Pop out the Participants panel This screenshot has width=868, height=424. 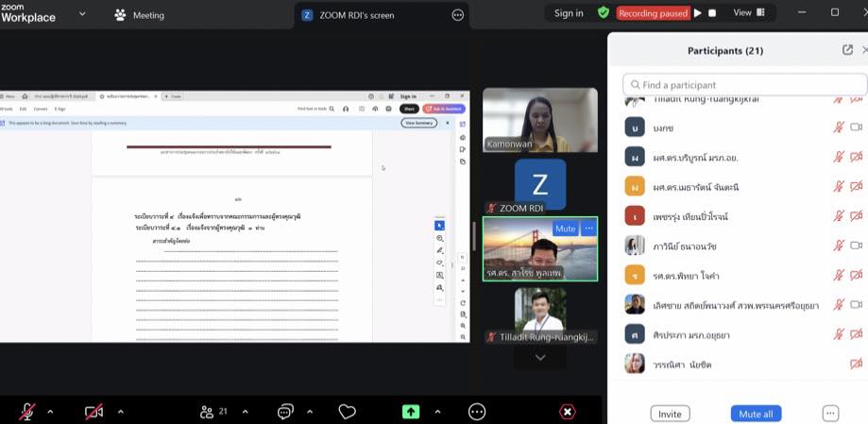847,50
